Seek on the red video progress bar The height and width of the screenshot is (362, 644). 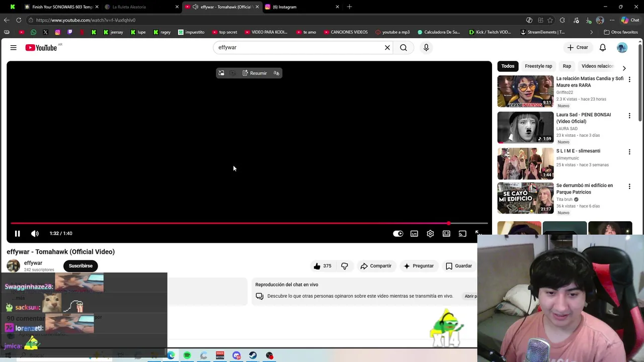tap(249, 223)
